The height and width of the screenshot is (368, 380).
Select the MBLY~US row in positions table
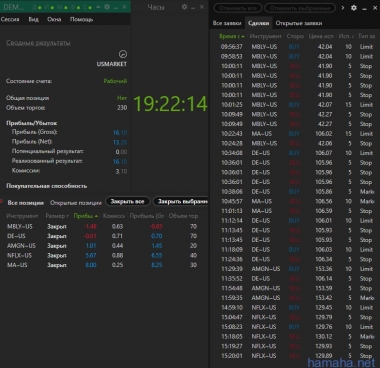click(103, 226)
